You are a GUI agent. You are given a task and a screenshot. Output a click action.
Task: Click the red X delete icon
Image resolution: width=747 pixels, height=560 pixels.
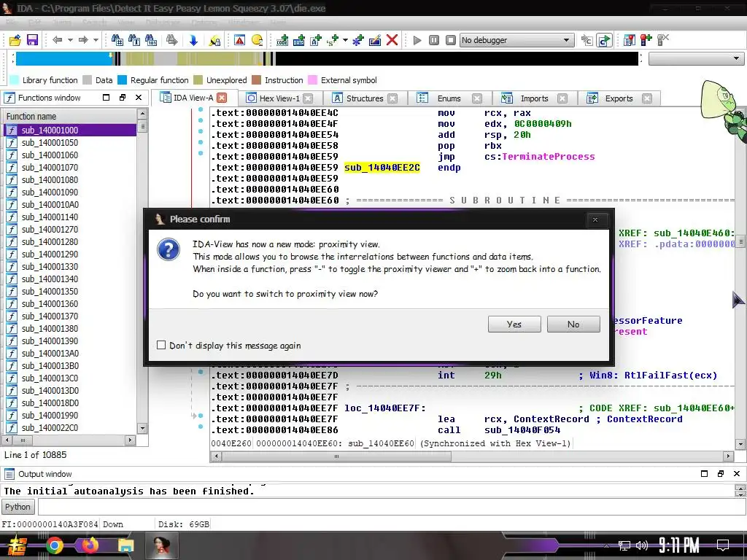click(392, 40)
